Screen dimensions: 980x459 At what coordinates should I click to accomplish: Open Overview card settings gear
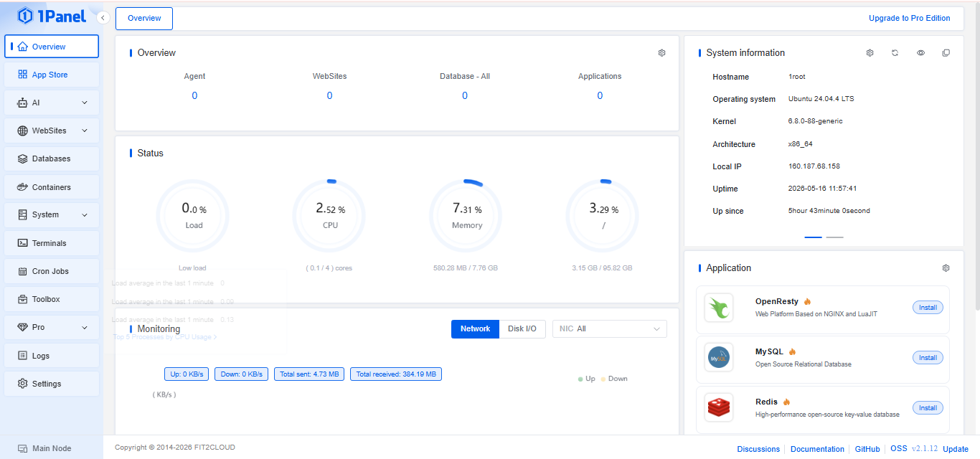(662, 53)
